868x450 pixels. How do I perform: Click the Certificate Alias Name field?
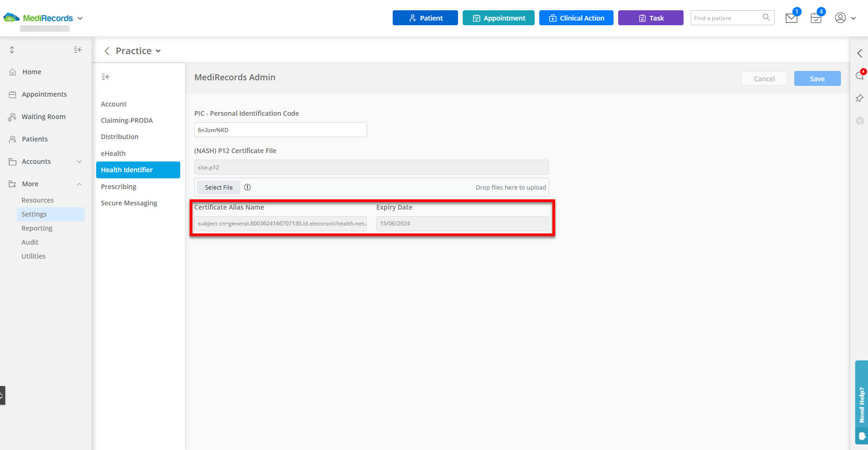click(x=281, y=223)
